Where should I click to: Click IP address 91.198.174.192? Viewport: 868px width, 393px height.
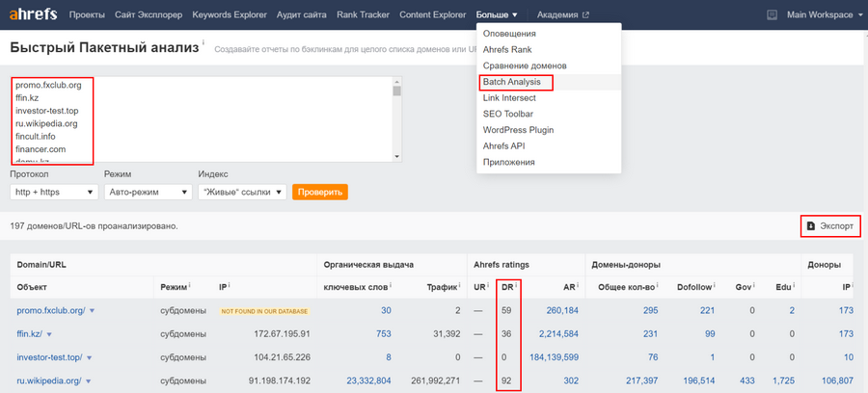click(x=280, y=381)
